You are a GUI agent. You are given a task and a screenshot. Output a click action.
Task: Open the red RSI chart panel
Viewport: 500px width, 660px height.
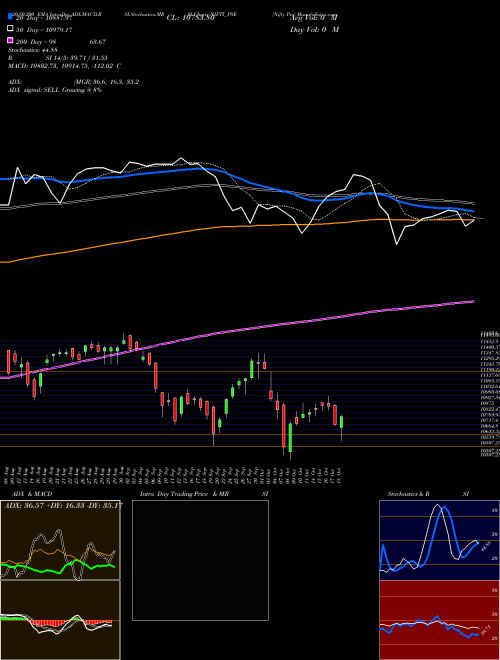coord(439,620)
